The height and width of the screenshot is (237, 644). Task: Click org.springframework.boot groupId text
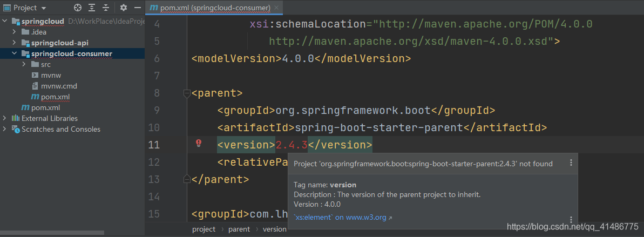pyautogui.click(x=353, y=110)
